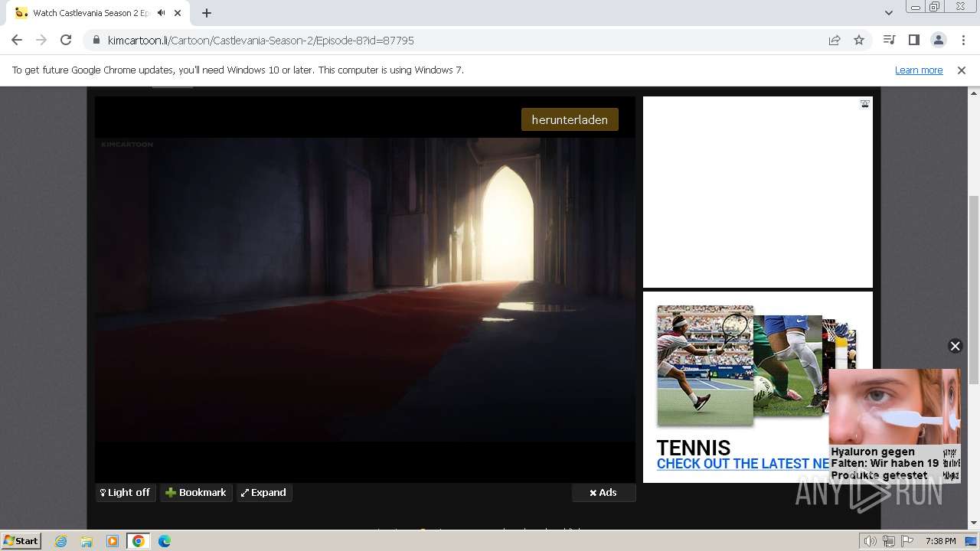Click the video player frame

pos(365,289)
